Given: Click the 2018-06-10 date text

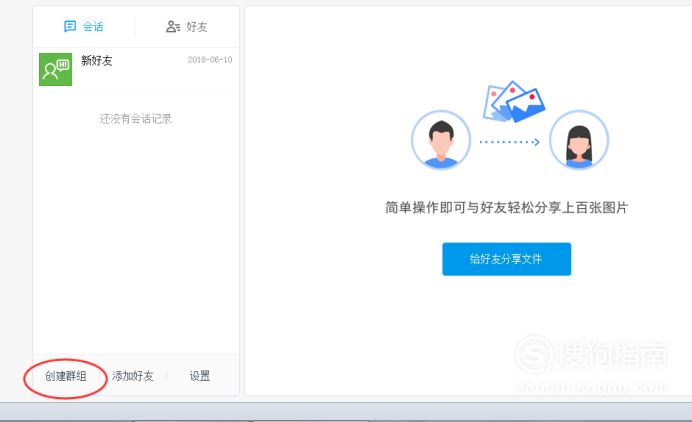Looking at the screenshot, I should coord(210,60).
